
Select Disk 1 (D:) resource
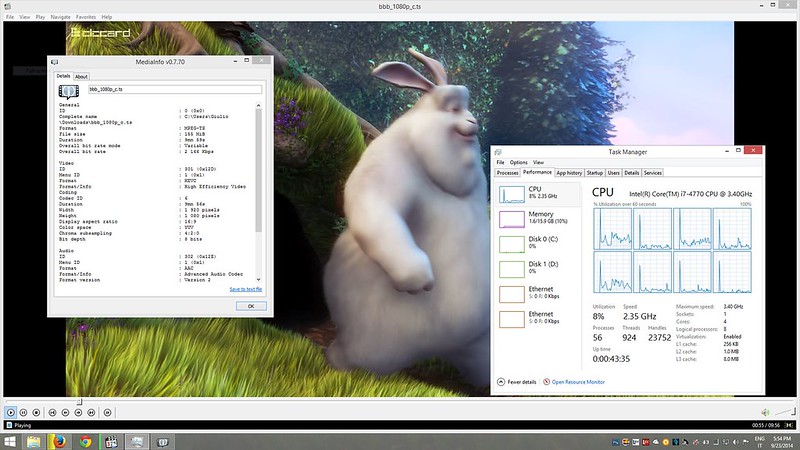538,269
